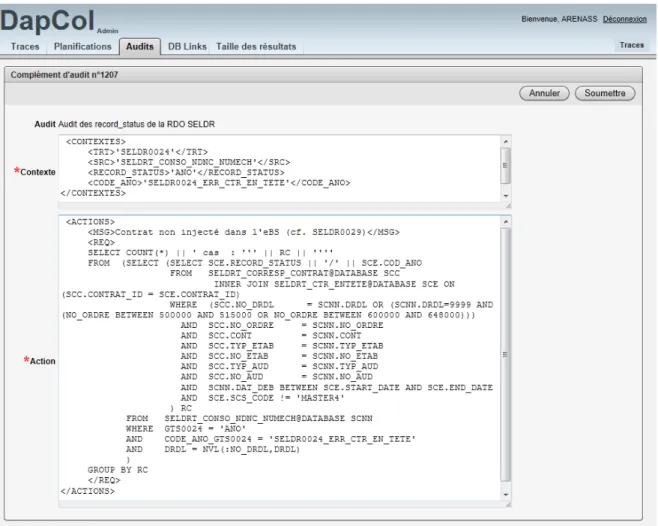Image resolution: width=658 pixels, height=526 pixels.
Task: Click the Contexte scrollbar down arrow
Action: (x=506, y=196)
